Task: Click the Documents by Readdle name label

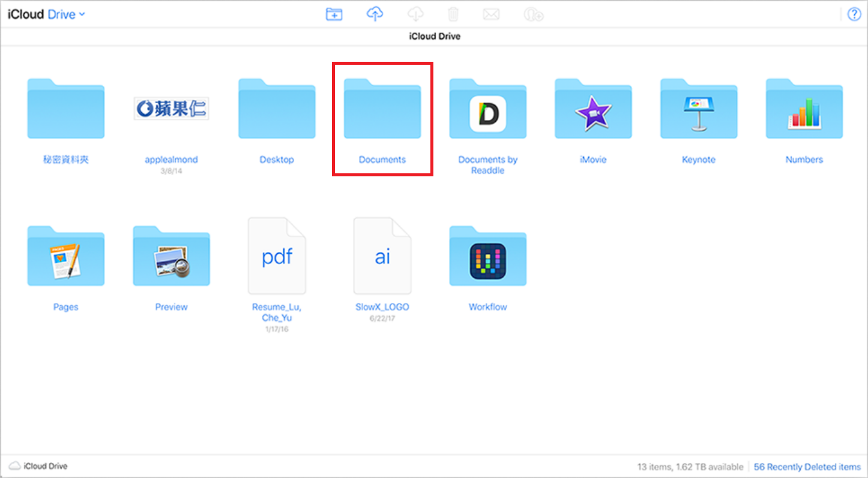Action: pos(488,165)
